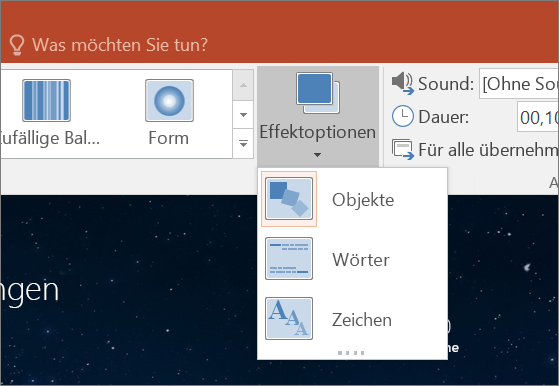Expand the full transitions gallery
This screenshot has width=559, height=386.
click(243, 144)
